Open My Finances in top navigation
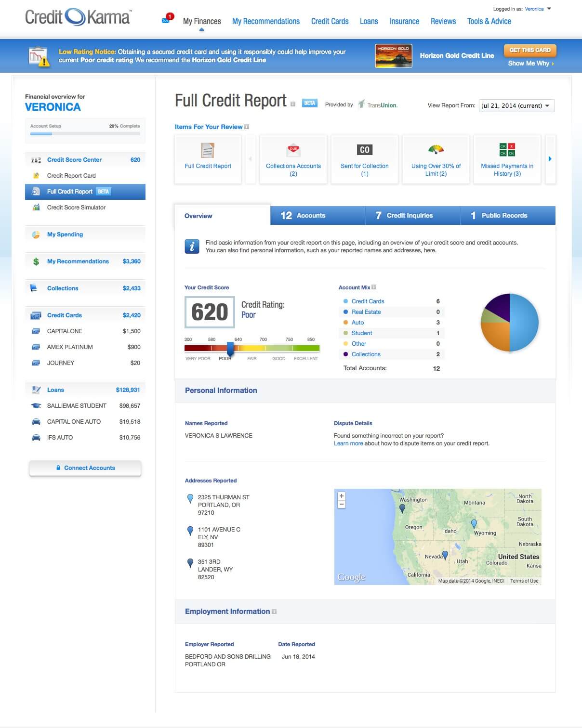This screenshot has width=582, height=728. tap(202, 21)
